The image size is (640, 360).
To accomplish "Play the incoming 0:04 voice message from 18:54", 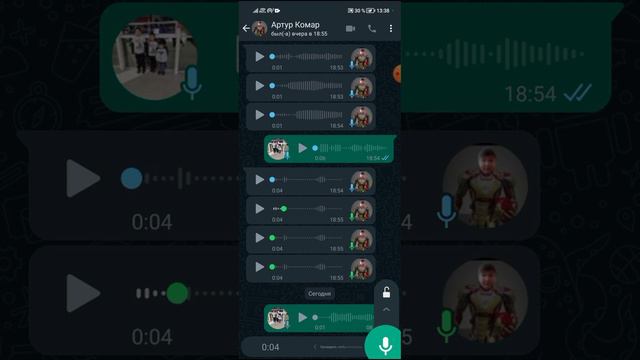I will click(x=259, y=179).
